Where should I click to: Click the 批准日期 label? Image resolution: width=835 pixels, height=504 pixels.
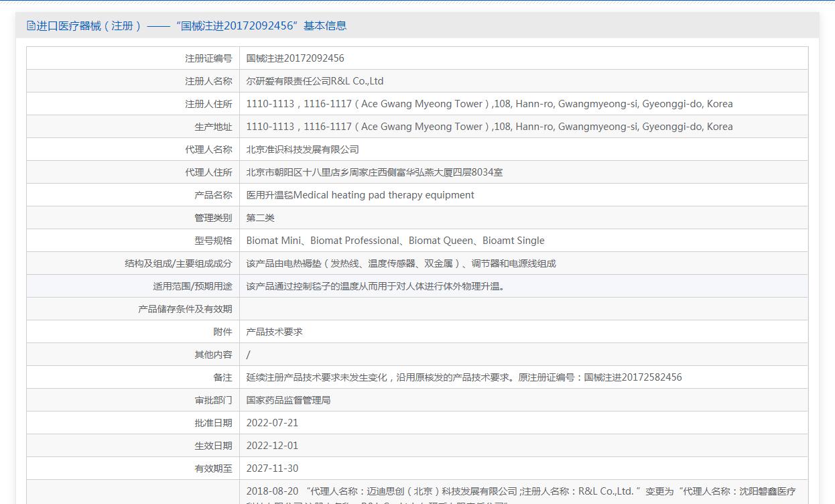213,423
